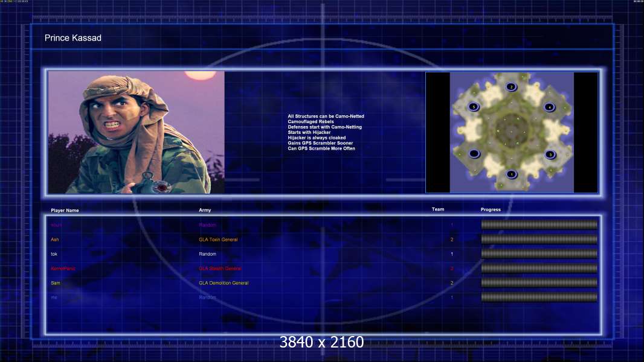Click the GLA Toxin General army entry

pos(218,240)
